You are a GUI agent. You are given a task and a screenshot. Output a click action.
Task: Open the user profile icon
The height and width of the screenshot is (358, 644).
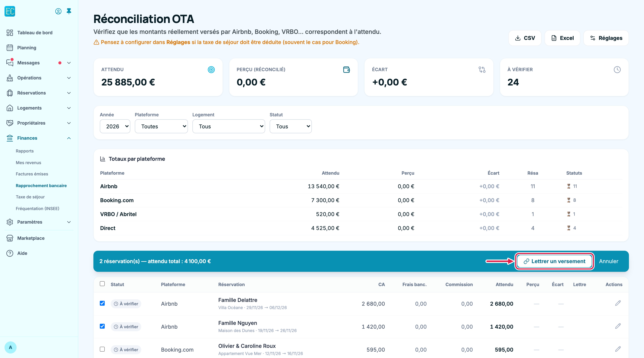tap(58, 11)
